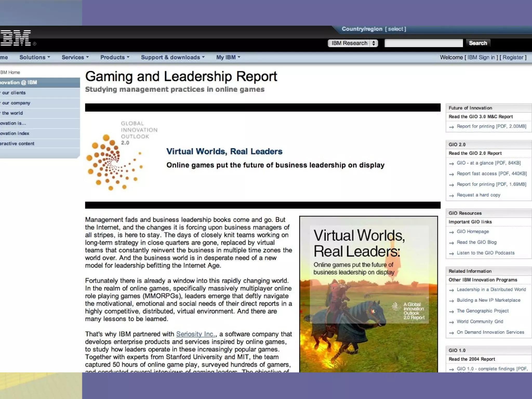Click arrow icon beside GIO Homepage
Screen dimensions: 532x399
coord(451,232)
